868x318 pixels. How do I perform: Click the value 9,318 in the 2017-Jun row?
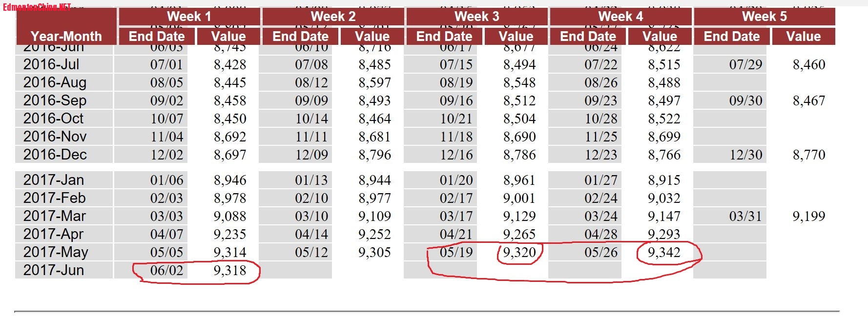(x=230, y=270)
